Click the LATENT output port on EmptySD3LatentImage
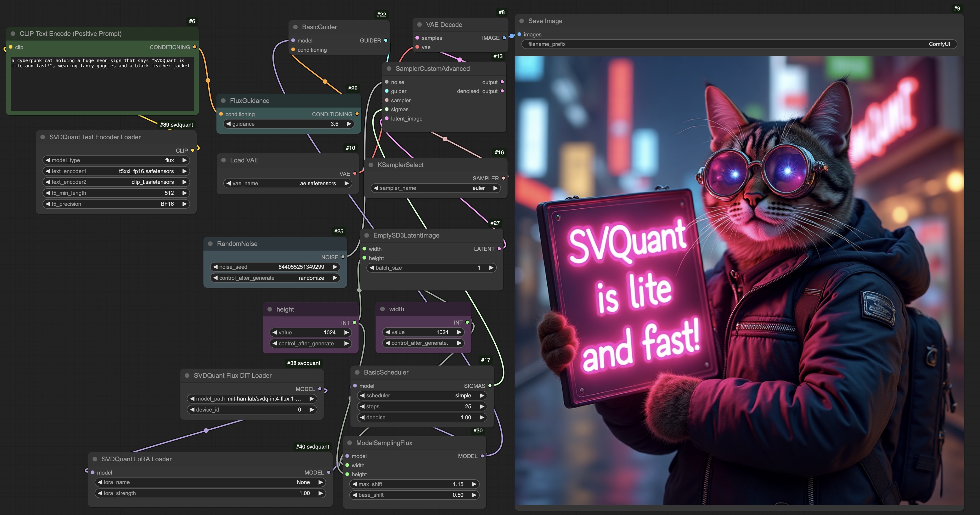Screen dimensions: 980x515 click(499, 249)
